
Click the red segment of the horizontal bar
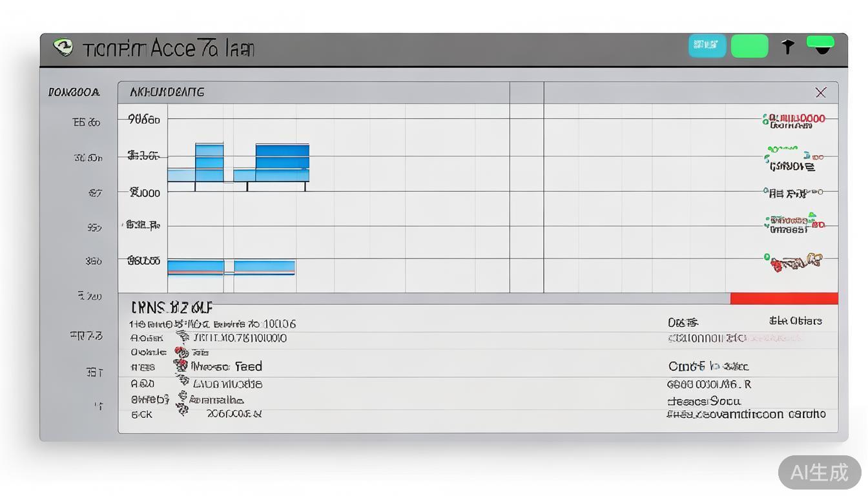(x=783, y=298)
